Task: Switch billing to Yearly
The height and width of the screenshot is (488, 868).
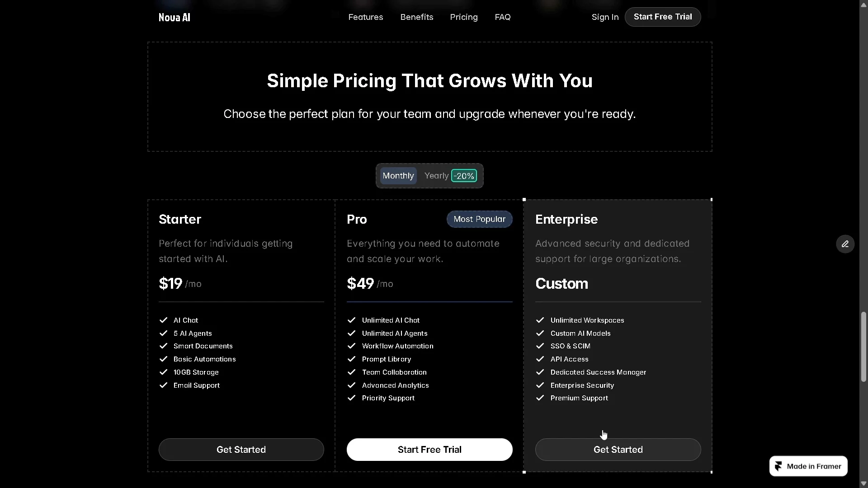Action: 436,176
